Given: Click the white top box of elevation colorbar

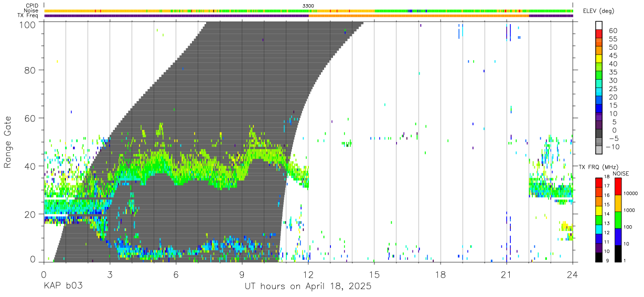Looking at the screenshot, I should click(599, 25).
